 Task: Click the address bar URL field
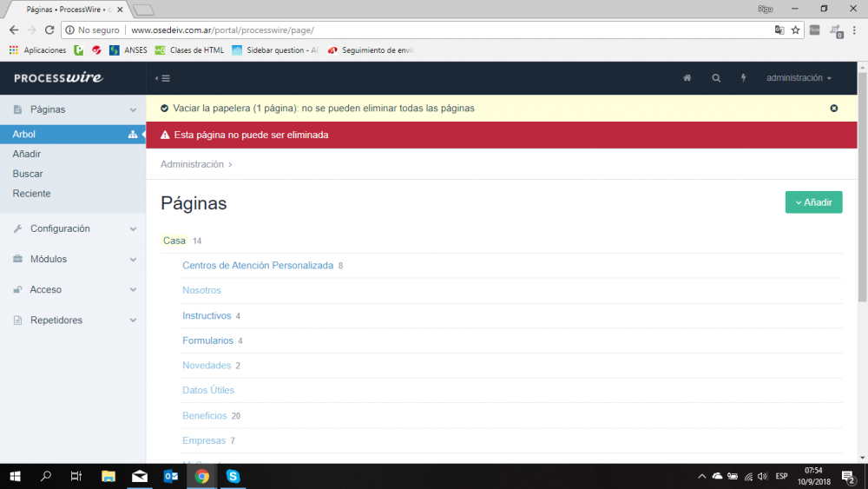[431, 30]
